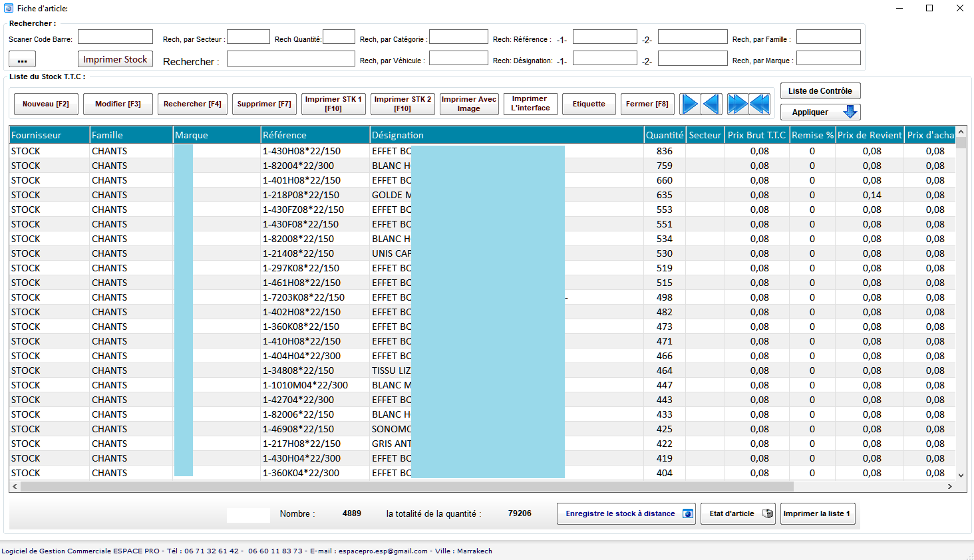This screenshot has width=974, height=560.
Task: Click Imprimer la liste 1 button
Action: click(818, 513)
